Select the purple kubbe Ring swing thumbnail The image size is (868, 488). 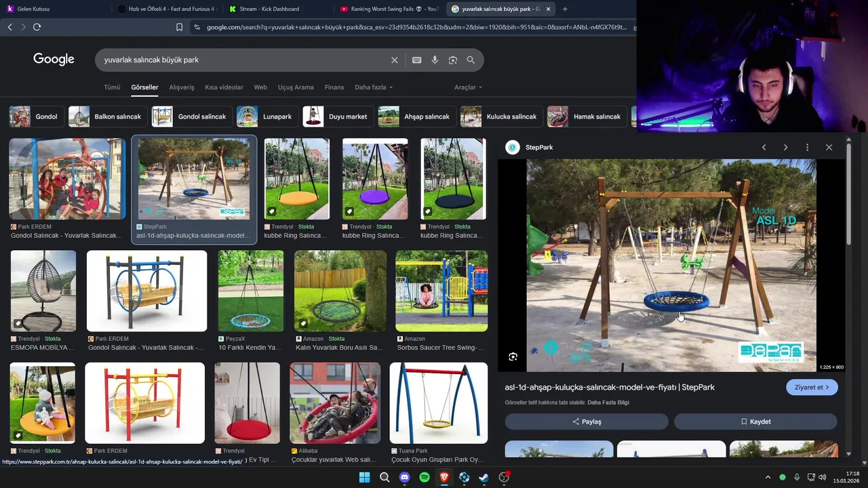(x=375, y=179)
